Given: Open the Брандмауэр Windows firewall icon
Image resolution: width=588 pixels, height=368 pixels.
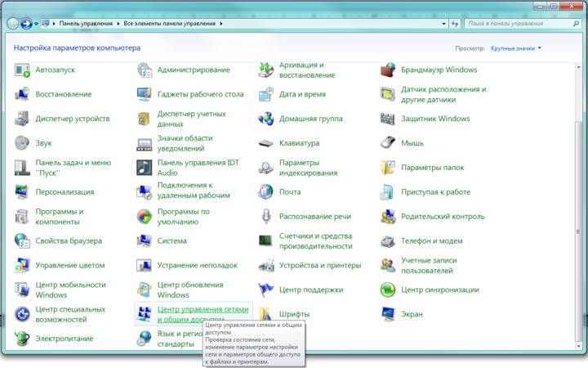Looking at the screenshot, I should tap(388, 70).
